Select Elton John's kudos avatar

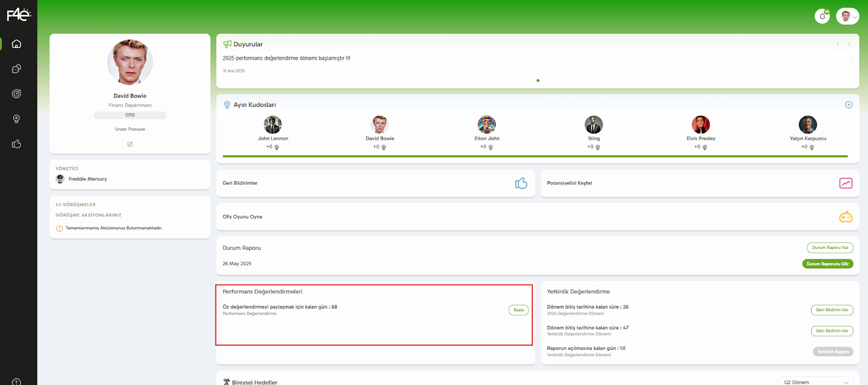487,125
